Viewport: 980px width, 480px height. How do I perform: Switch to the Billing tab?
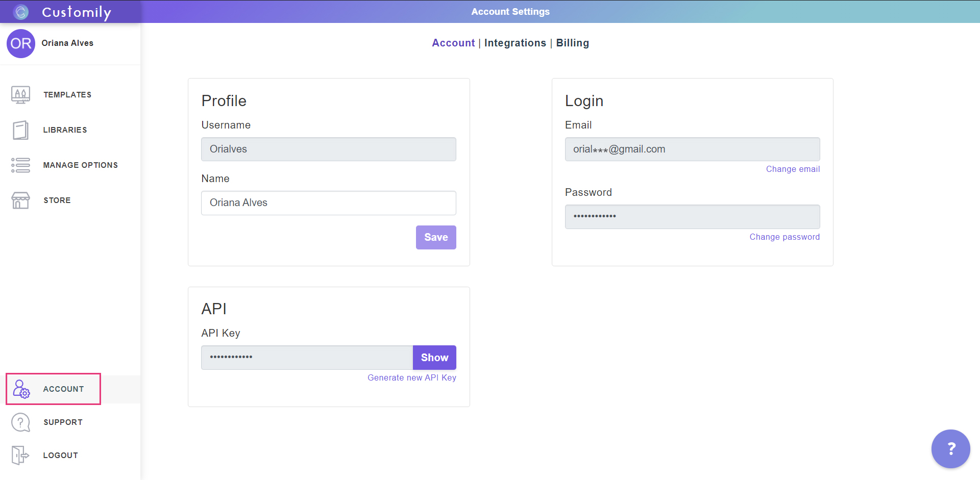572,43
